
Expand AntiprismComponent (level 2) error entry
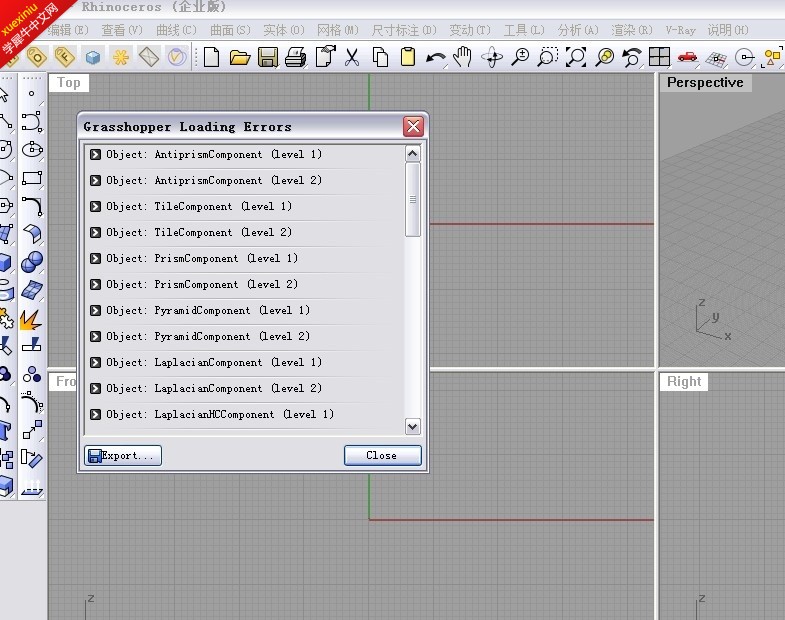coord(95,180)
